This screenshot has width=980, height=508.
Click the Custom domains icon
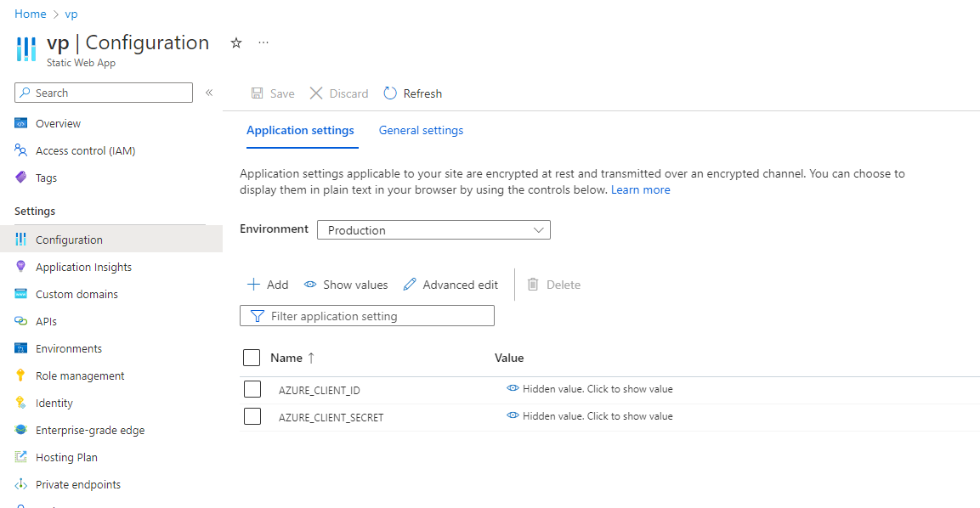pos(20,294)
